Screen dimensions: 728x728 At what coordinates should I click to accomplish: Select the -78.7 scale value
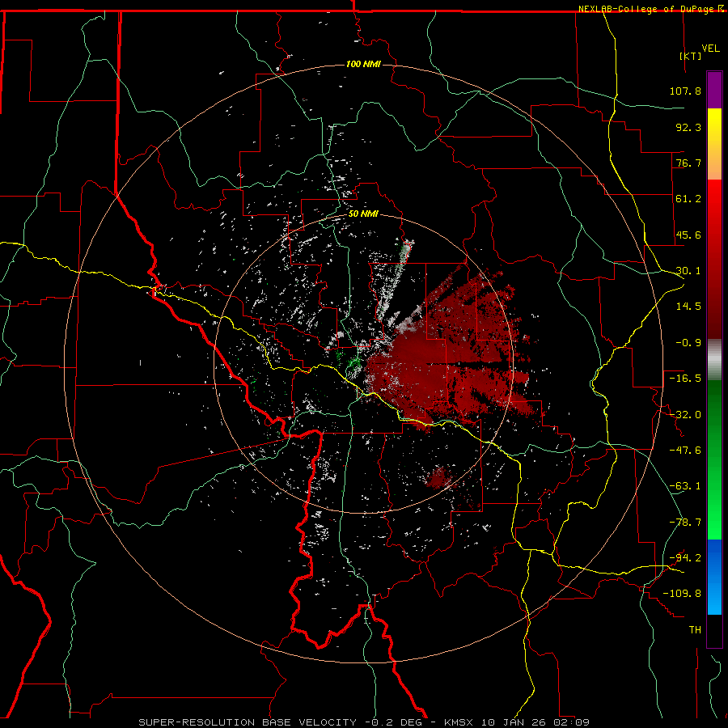(685, 523)
